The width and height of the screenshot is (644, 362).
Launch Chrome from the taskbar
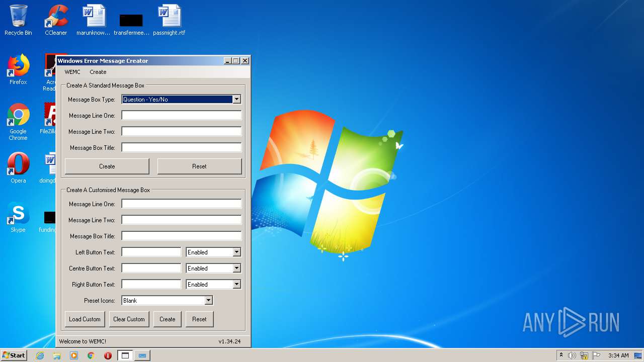coord(91,355)
